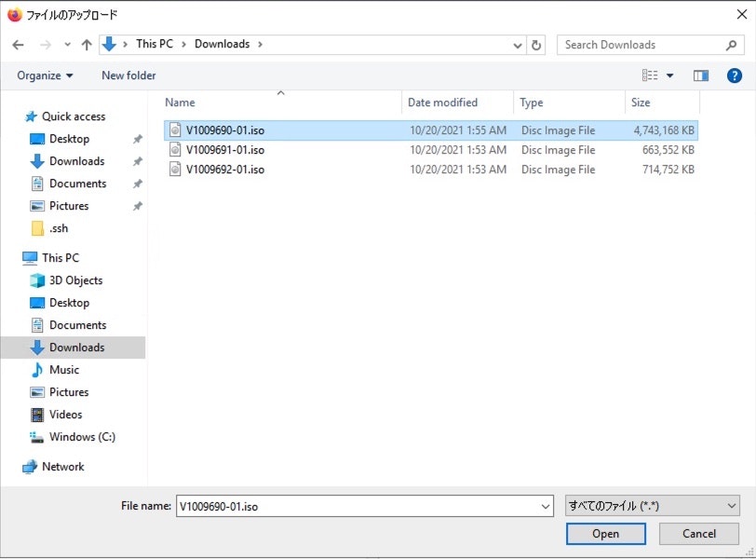Viewport: 756px width, 559px height.
Task: Click the pin icon next to Desktop
Action: (138, 139)
